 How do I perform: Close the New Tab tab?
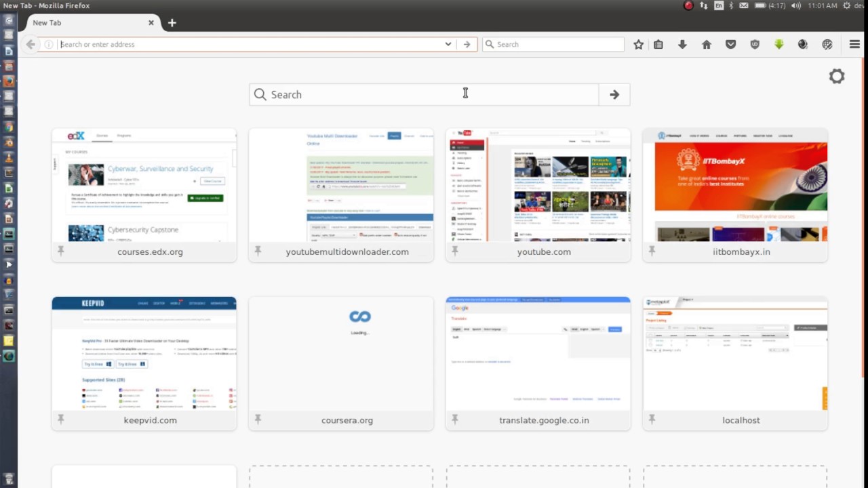151,22
